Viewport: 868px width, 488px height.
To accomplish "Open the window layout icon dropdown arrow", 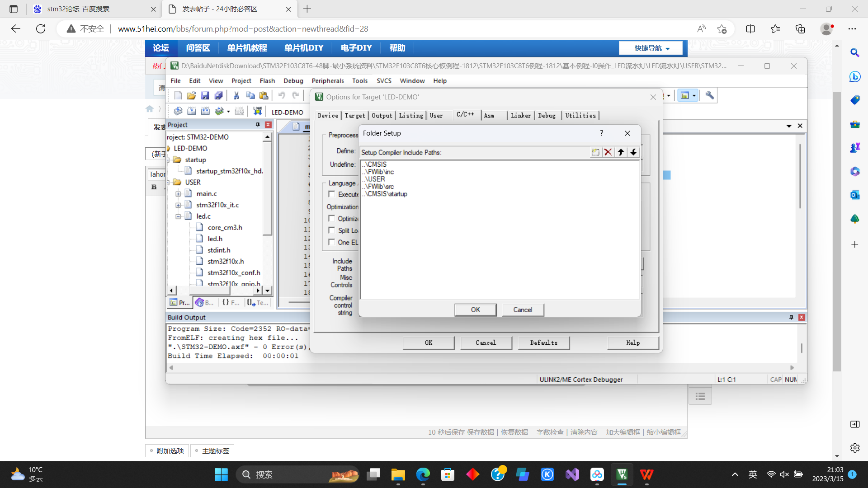I will point(694,96).
